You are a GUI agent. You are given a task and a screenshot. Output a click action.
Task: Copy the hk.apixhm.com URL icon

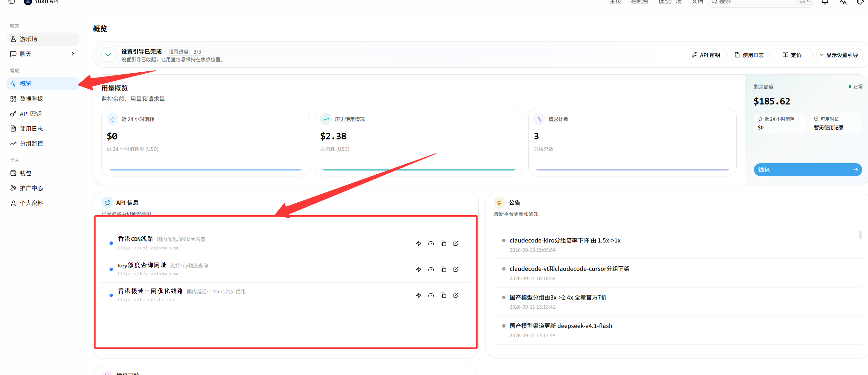click(x=443, y=295)
